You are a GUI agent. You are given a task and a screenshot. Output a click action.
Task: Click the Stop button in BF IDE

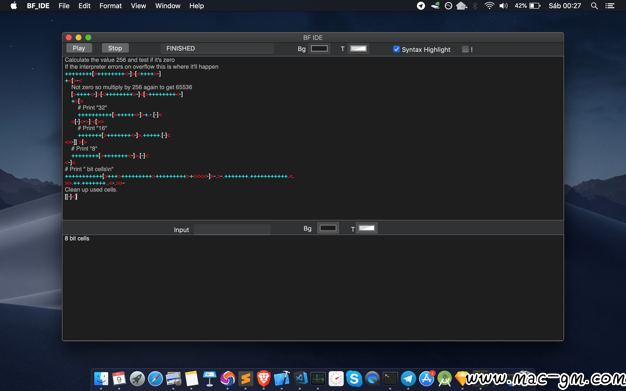115,48
